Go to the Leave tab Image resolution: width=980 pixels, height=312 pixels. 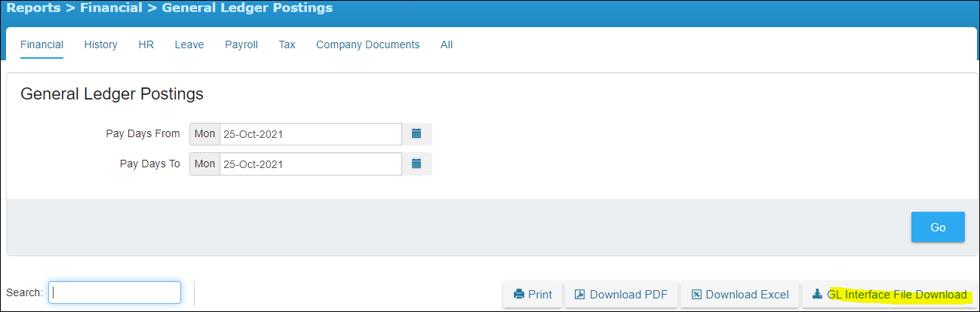[x=189, y=44]
